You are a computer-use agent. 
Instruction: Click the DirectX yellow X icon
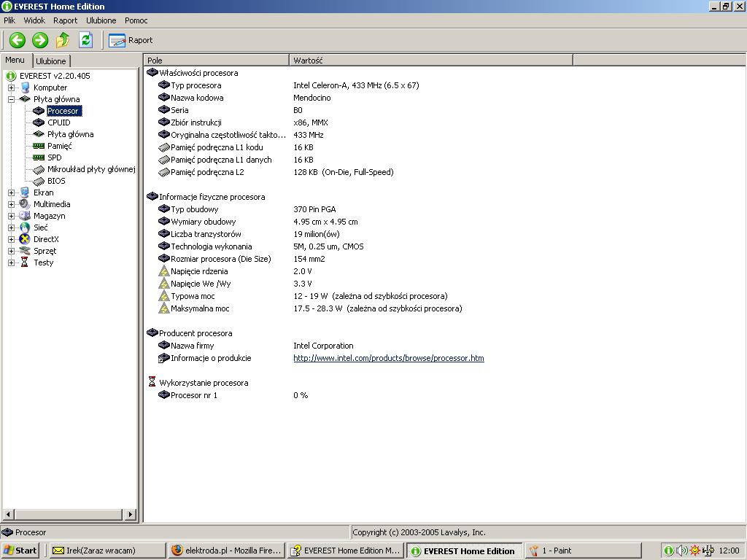(x=25, y=239)
